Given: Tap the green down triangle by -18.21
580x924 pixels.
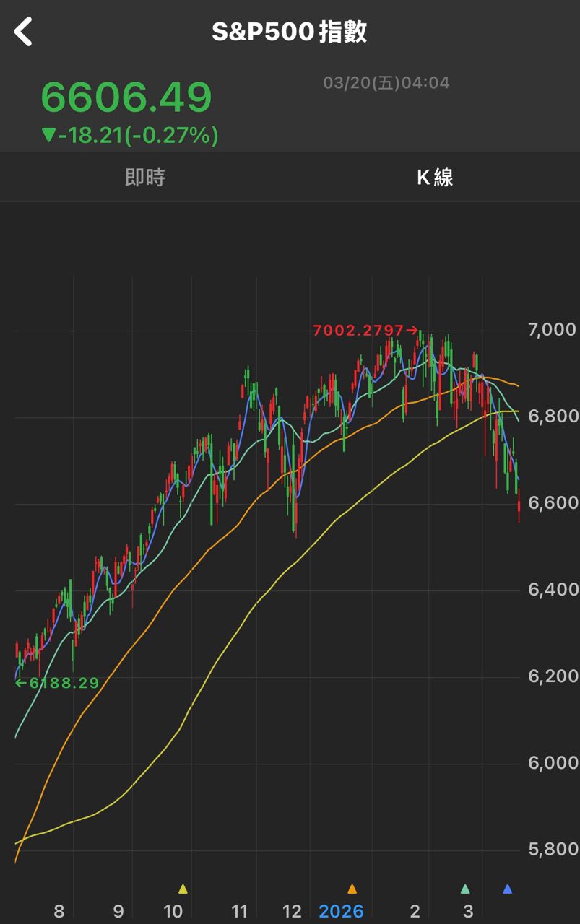Looking at the screenshot, I should click(48, 135).
